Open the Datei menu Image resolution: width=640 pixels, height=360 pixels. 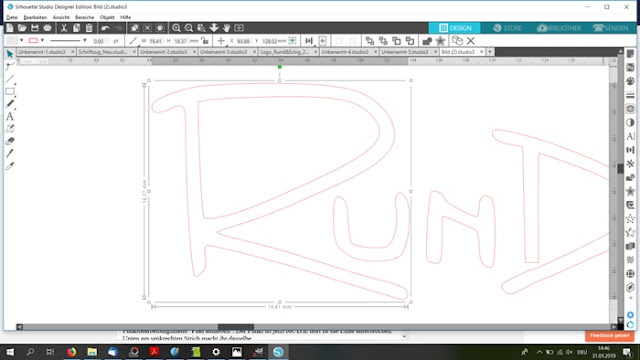[12, 17]
